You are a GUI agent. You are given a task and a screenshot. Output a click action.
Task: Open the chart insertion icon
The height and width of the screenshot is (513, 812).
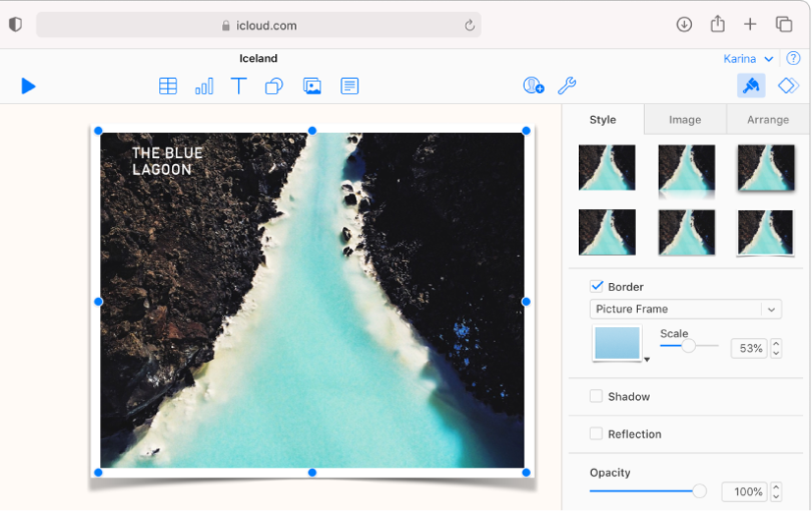[x=203, y=86]
